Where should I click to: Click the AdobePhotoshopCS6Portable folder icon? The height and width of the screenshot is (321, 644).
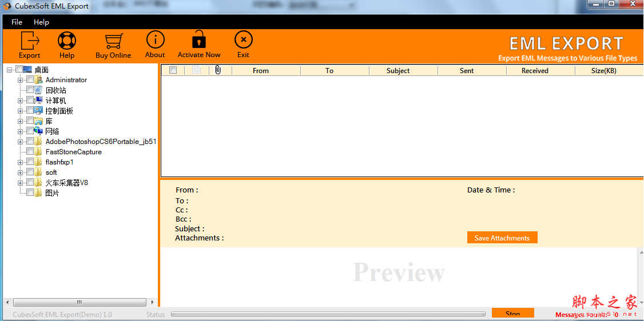39,142
